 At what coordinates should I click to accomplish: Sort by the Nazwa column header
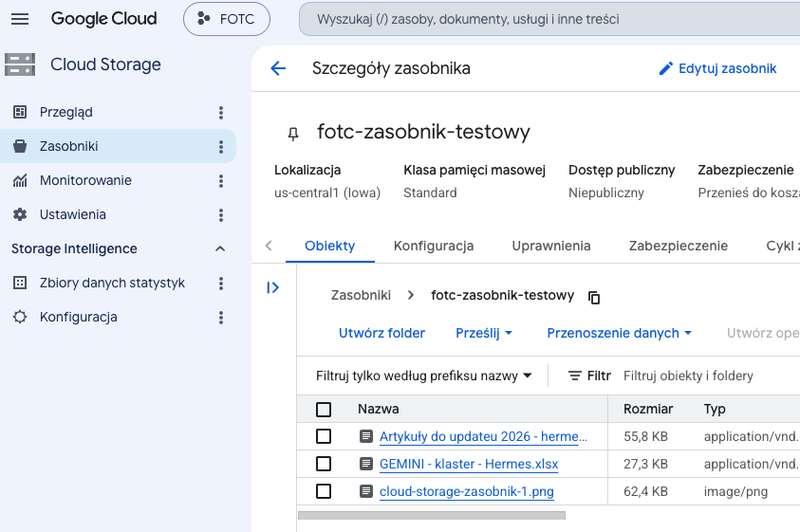[378, 409]
